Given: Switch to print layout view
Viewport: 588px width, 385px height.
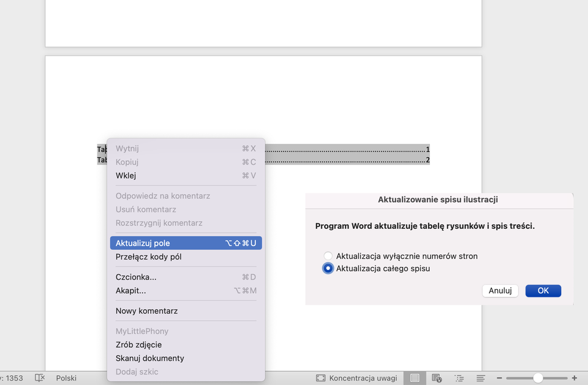Looking at the screenshot, I should (x=415, y=378).
